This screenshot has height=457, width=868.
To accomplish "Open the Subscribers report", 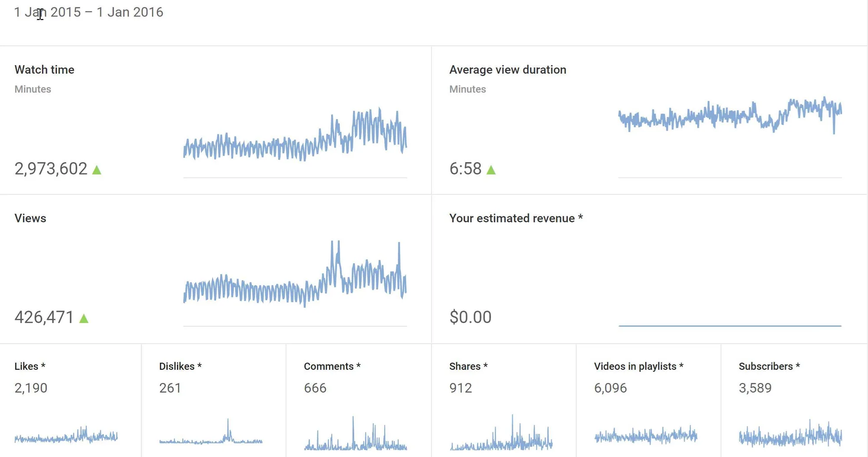I will click(769, 366).
